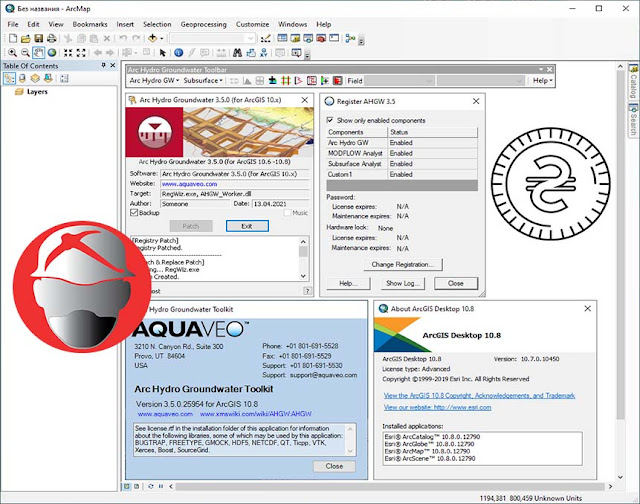Click the Author field containing Someone

pos(195,204)
